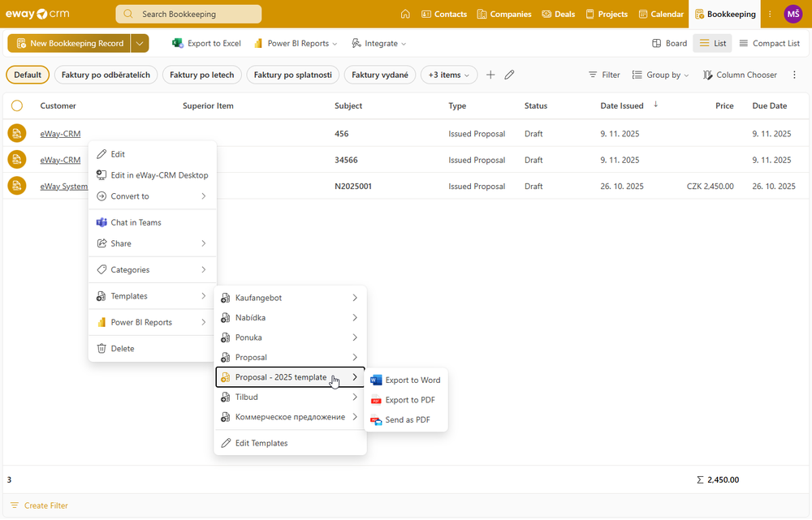Open Edit Templates menu entry
This screenshot has width=812, height=520.
click(261, 443)
